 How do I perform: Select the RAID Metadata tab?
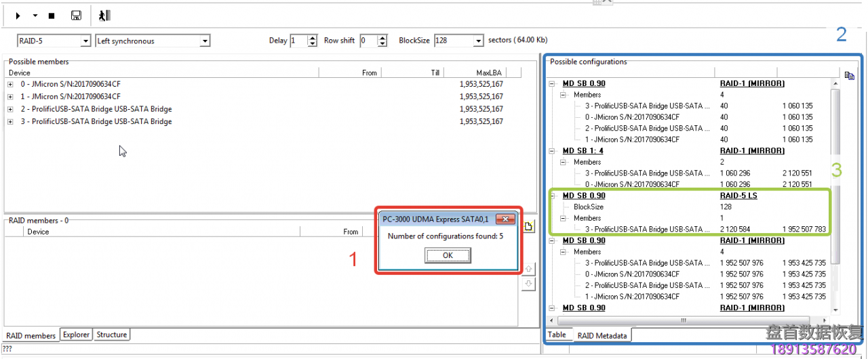603,335
